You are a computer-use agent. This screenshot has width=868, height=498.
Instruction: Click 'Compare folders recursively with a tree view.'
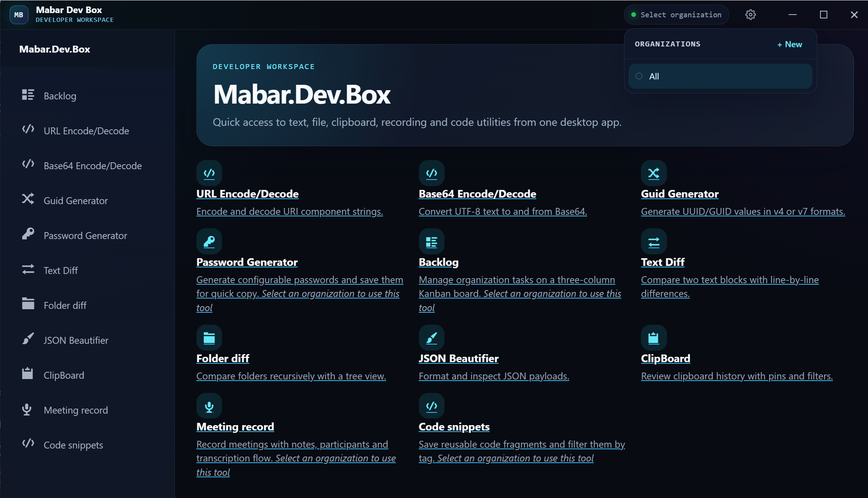(291, 376)
